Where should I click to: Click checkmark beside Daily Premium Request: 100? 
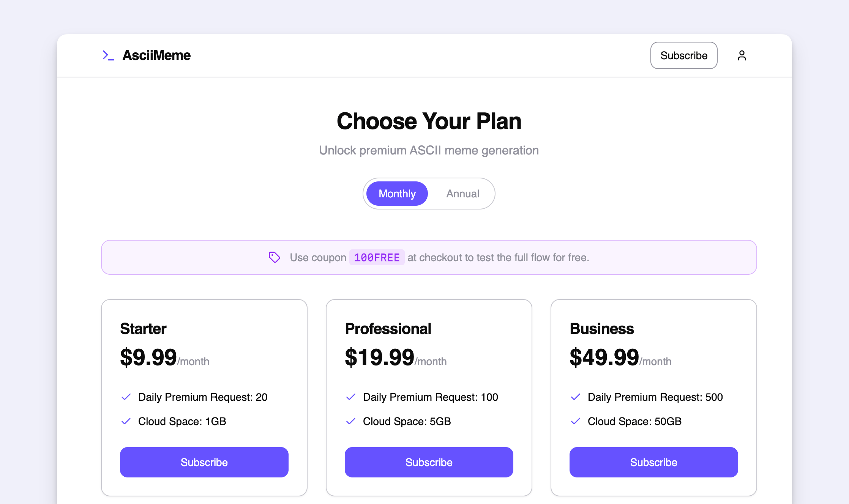click(351, 397)
